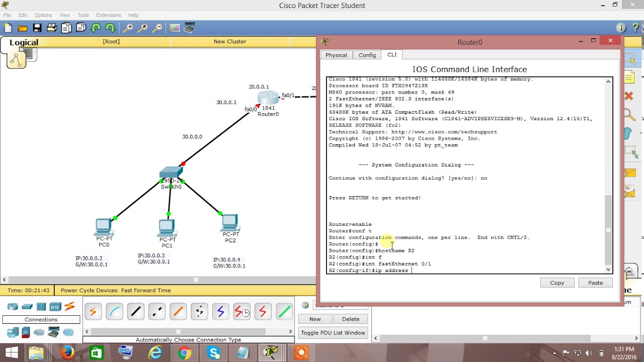Choose the red Serial DTE cable

click(x=263, y=312)
